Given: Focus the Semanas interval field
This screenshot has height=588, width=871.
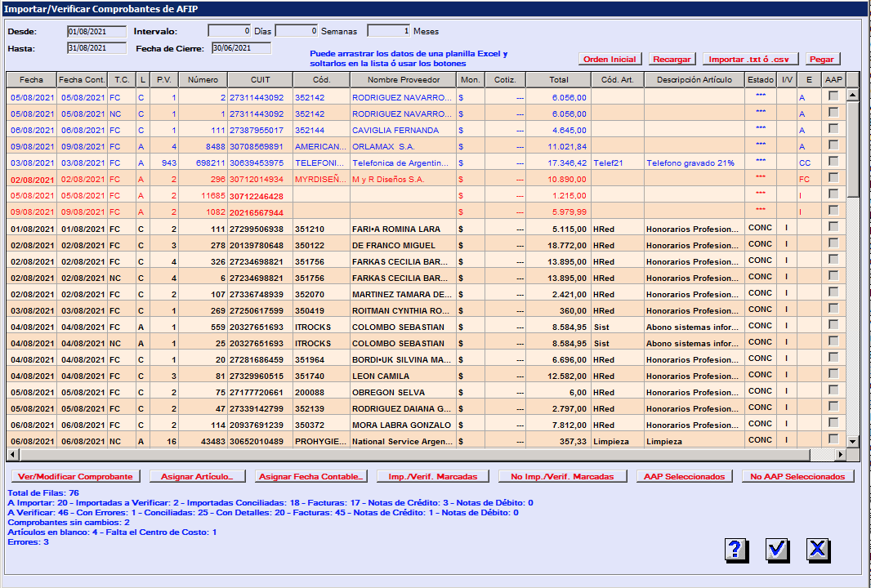Looking at the screenshot, I should 297,31.
